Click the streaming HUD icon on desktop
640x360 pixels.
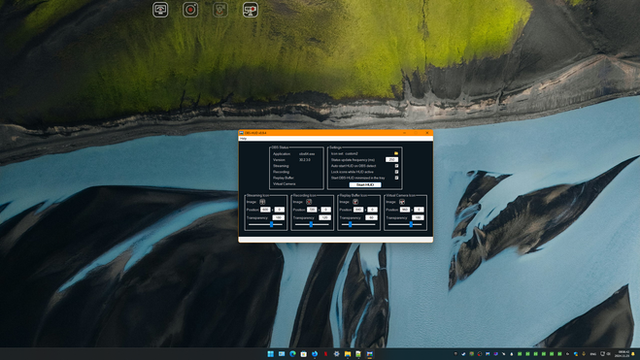pyautogui.click(x=160, y=10)
